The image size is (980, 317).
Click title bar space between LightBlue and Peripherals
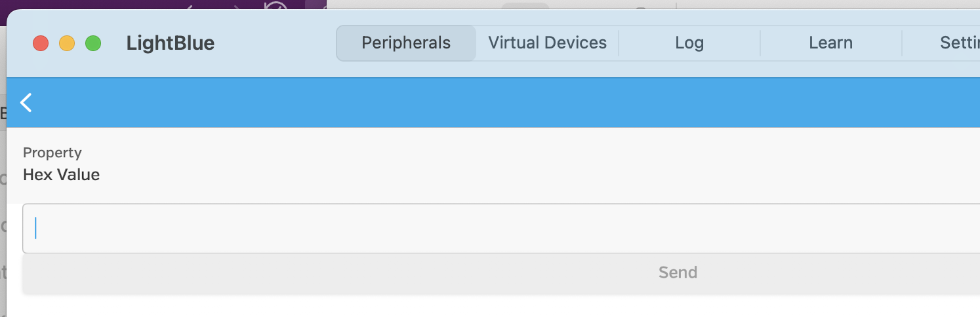point(276,44)
